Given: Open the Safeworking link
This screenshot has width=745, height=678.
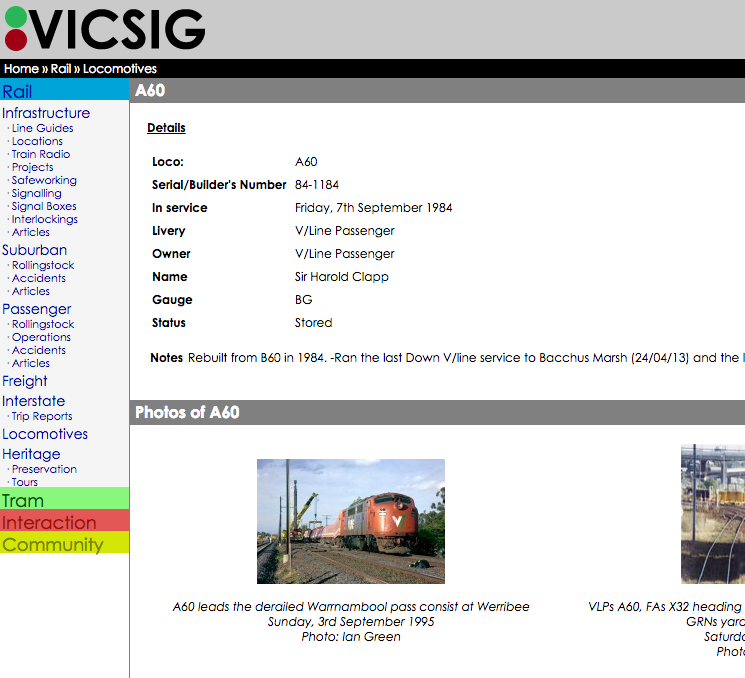Looking at the screenshot, I should tap(44, 180).
